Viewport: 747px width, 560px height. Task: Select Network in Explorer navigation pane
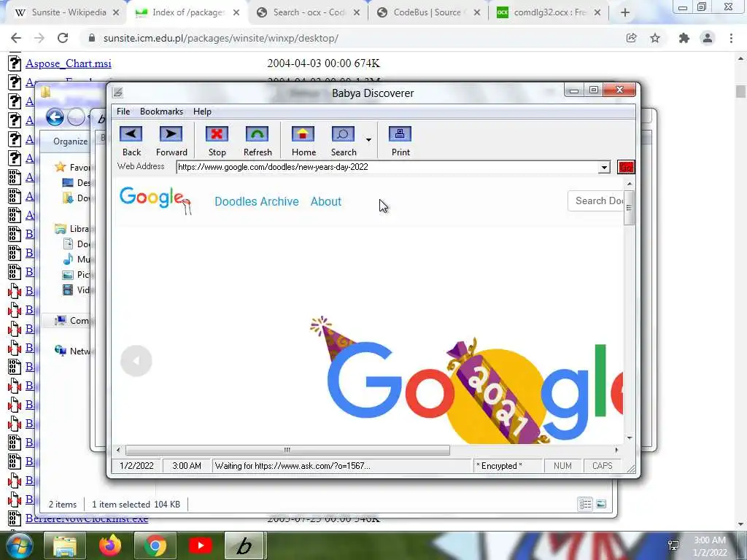(x=72, y=351)
